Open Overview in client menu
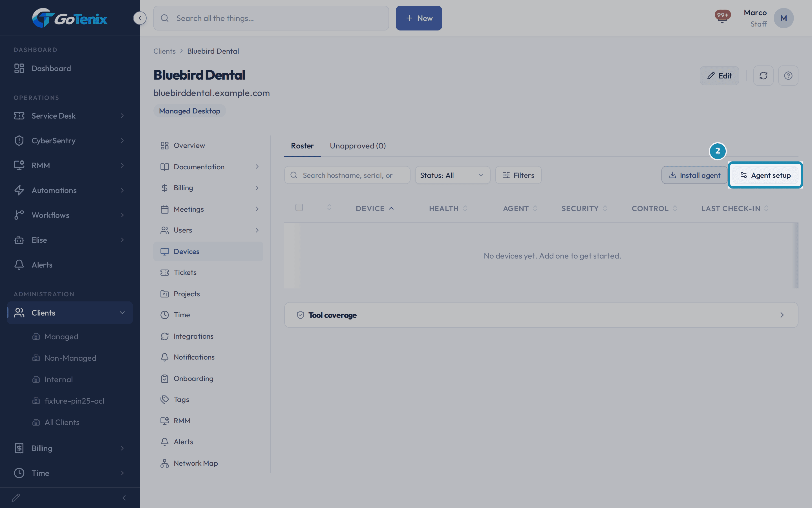Screen dimensions: 812x508 click(x=208, y=145)
